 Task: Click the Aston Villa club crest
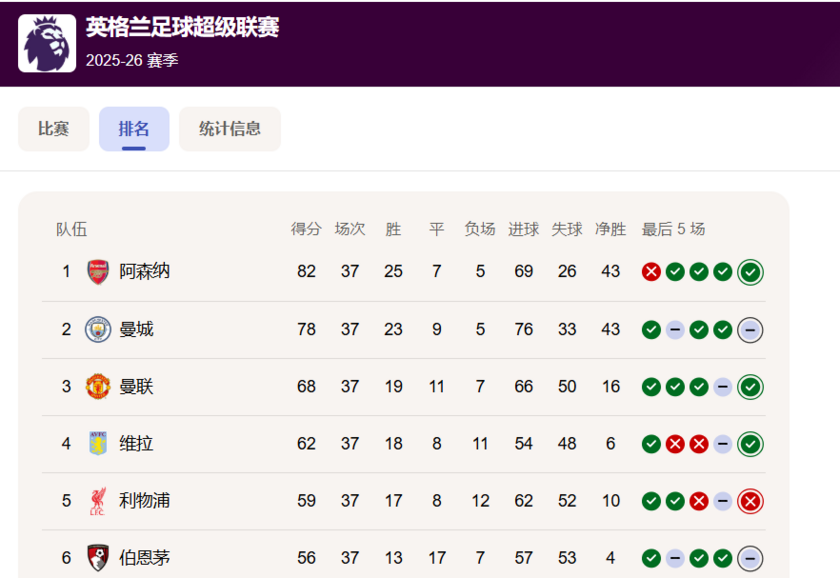coord(98,444)
